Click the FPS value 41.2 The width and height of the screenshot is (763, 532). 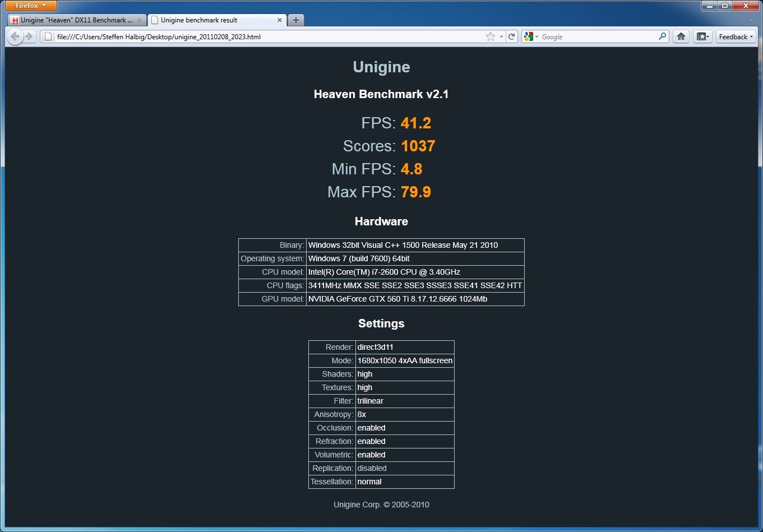pyautogui.click(x=416, y=123)
